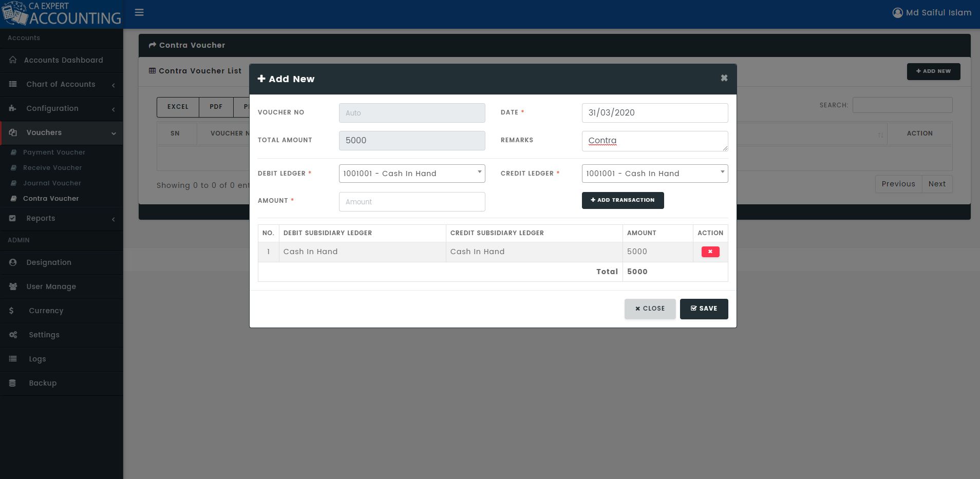Open the Credit Ledger dropdown
The image size is (980, 479).
point(655,174)
